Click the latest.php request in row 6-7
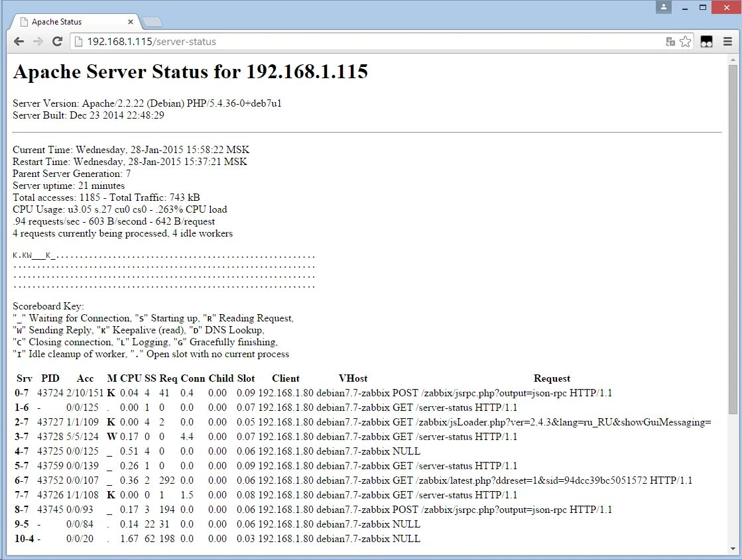The width and height of the screenshot is (742, 560). click(x=542, y=480)
